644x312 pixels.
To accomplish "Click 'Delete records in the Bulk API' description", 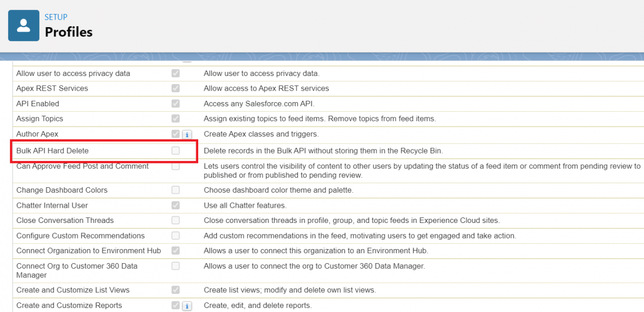I will click(324, 150).
